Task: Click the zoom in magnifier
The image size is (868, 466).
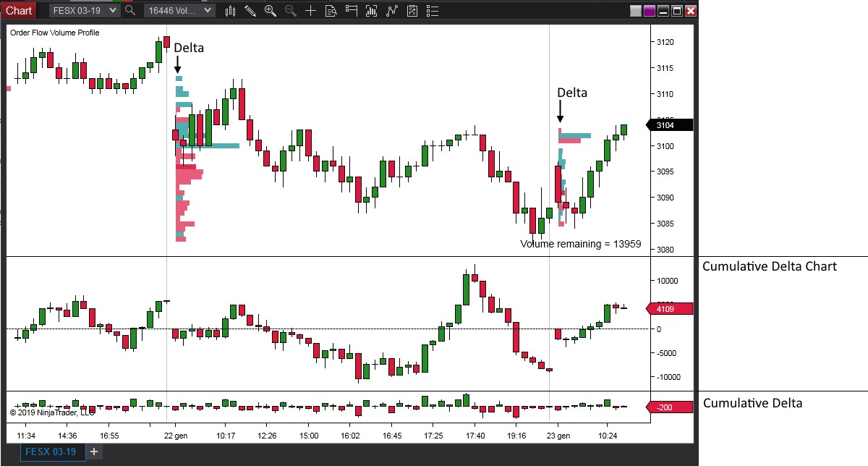Action: click(271, 11)
